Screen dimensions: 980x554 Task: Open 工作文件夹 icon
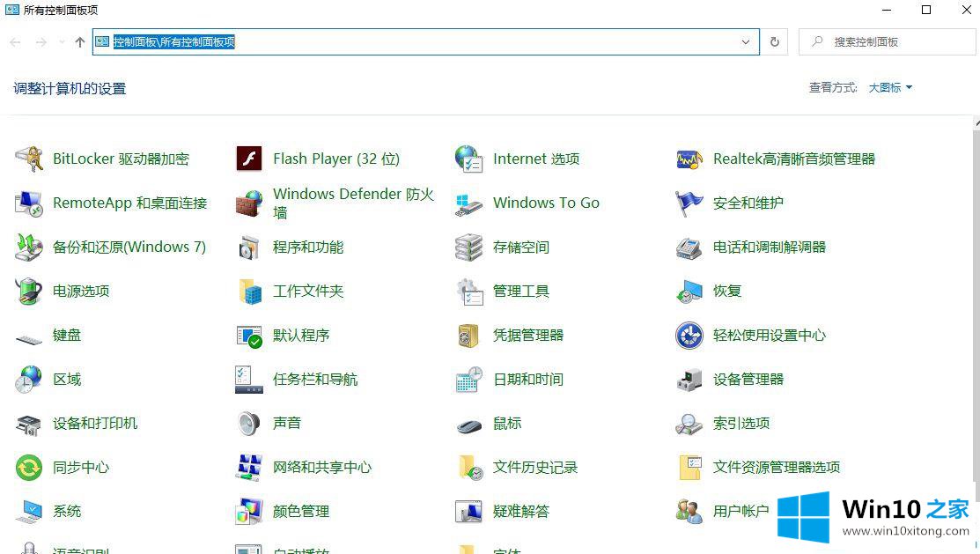(250, 292)
